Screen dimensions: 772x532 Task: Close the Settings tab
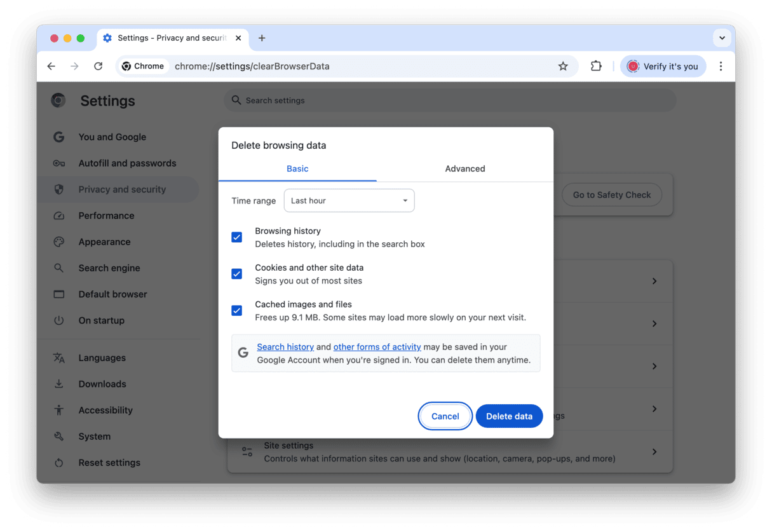(238, 38)
